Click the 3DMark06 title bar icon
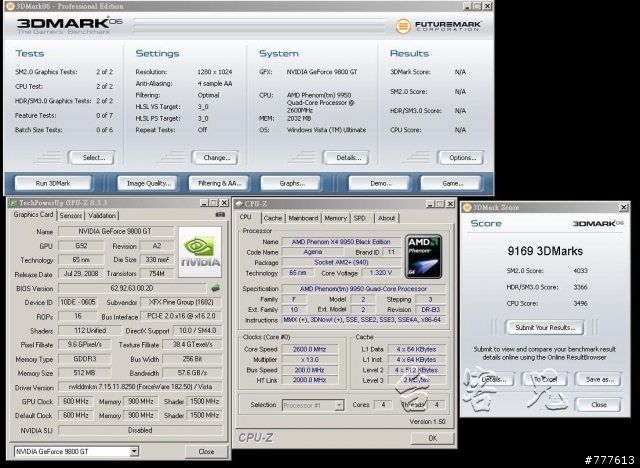Viewport: 640px width, 468px height. pyautogui.click(x=10, y=6)
